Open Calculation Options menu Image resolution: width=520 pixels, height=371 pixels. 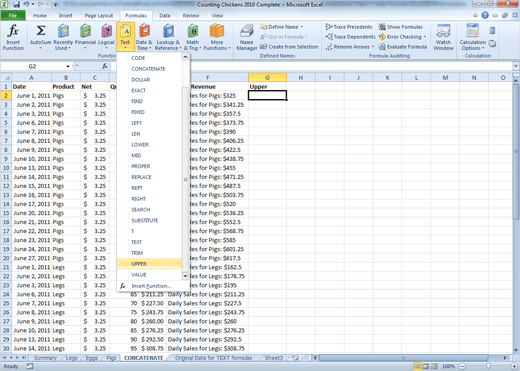[473, 37]
